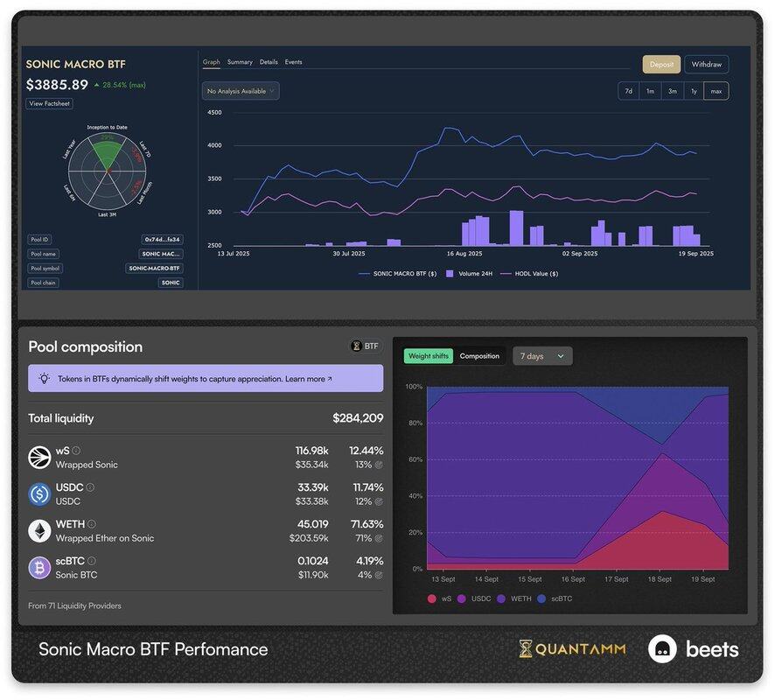Click the 16 Aug 2025 axis date
This screenshot has height=700, width=775.
click(464, 254)
